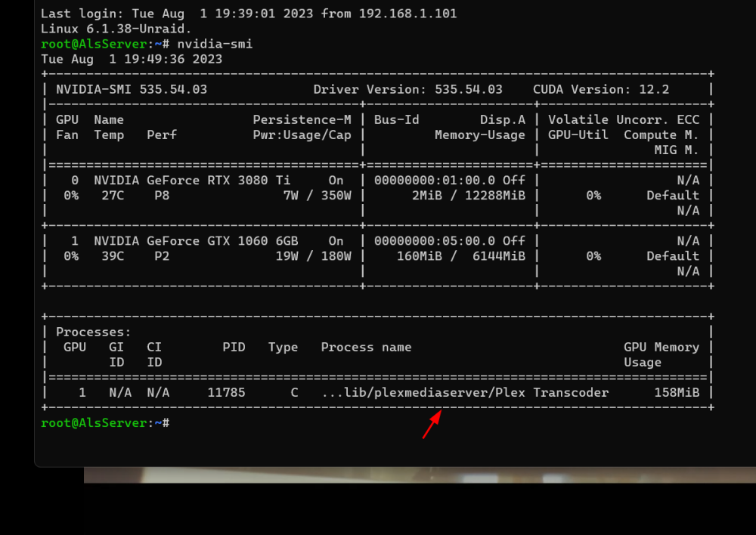756x535 pixels.
Task: Click '2MiB / 12288MiB' memory usage
Action: point(468,195)
